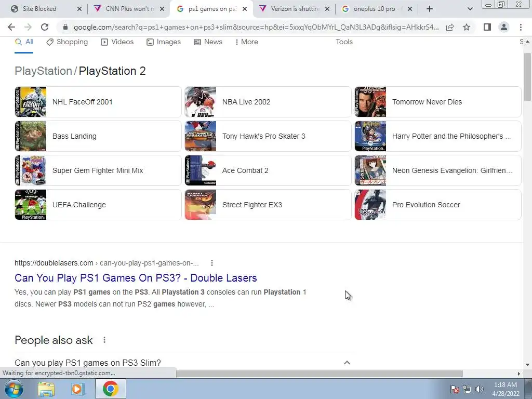
Task: Open Super Gem Fighter Mini Mix cover
Action: point(31,170)
